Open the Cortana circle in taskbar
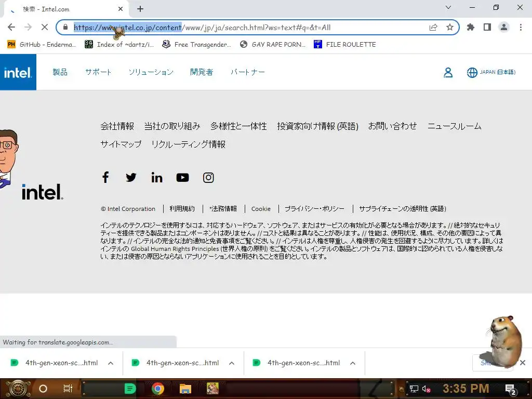532x399 pixels. pos(43,389)
